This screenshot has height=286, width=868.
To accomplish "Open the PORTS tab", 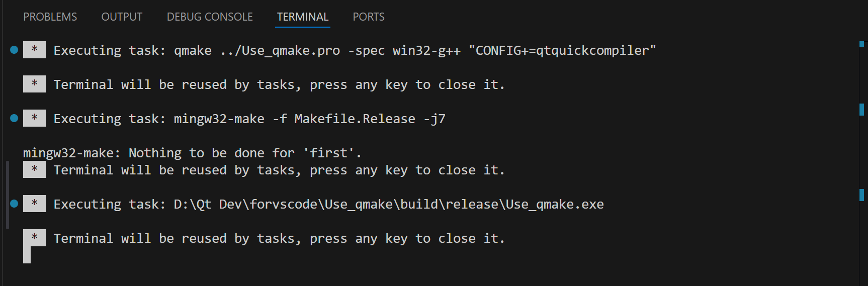I will [369, 17].
